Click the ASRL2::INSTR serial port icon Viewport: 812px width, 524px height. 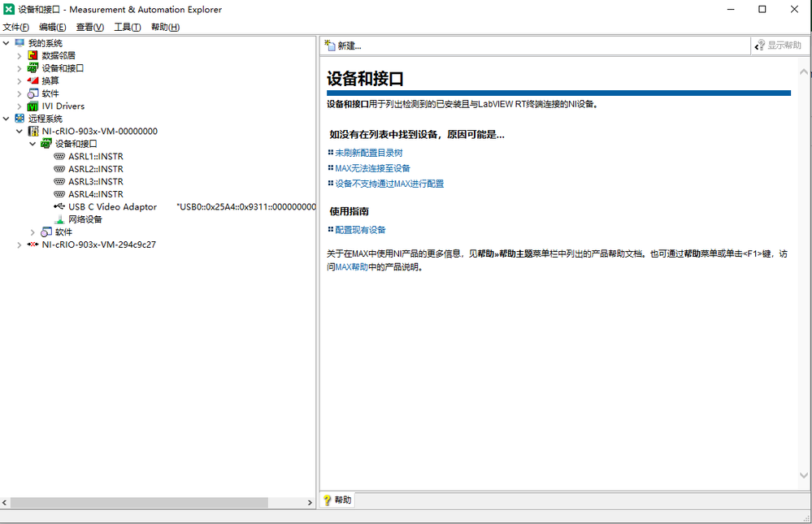pos(59,169)
